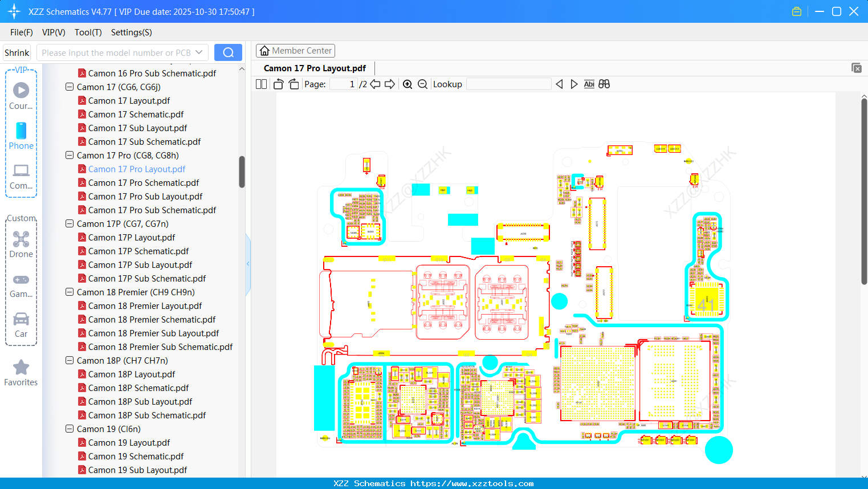
Task: Collapse the Camon 18P (CH7 CH7n) folder
Action: pos(70,361)
